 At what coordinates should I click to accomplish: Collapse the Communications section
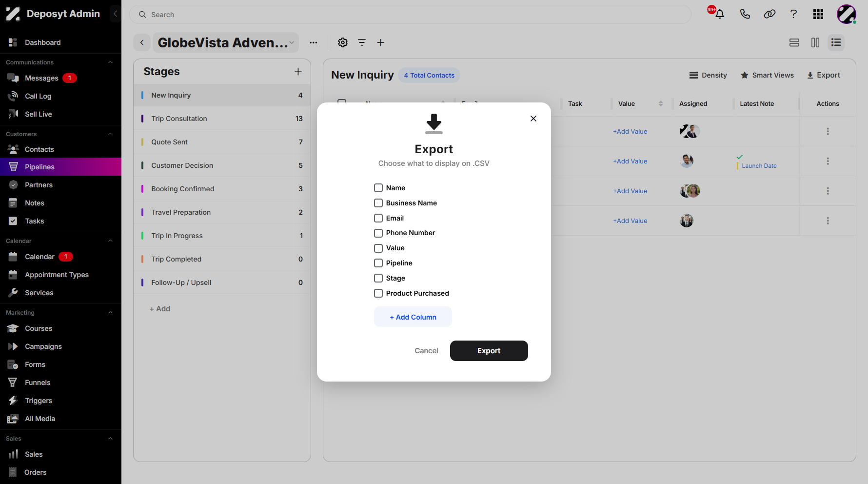pos(110,62)
